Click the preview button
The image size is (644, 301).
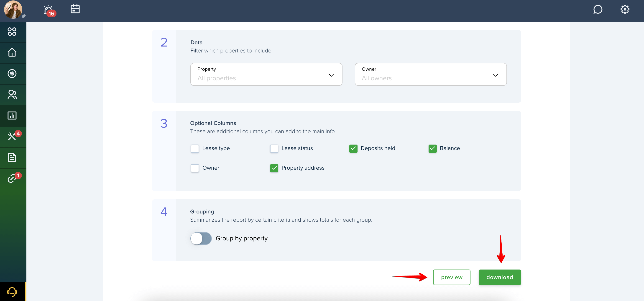pyautogui.click(x=452, y=277)
